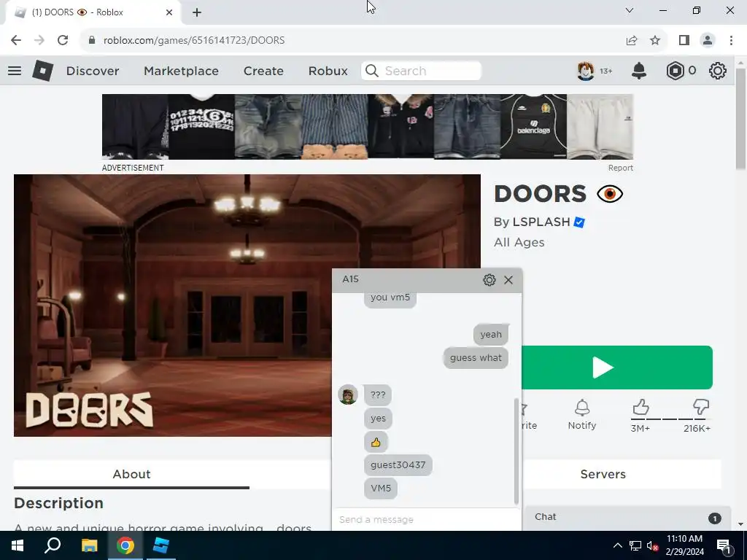Click the verified badge next to LSPLASH

point(579,222)
